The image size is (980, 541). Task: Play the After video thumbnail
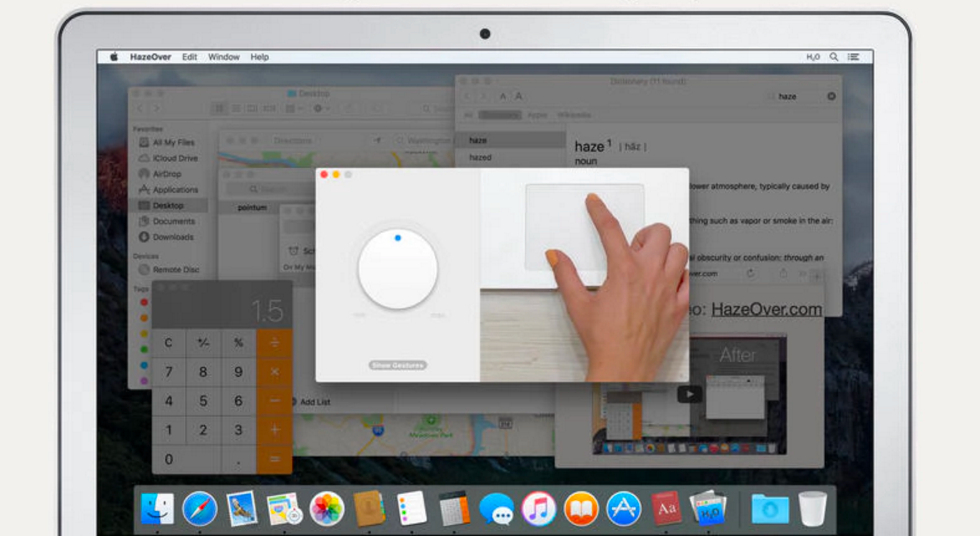pos(689,394)
